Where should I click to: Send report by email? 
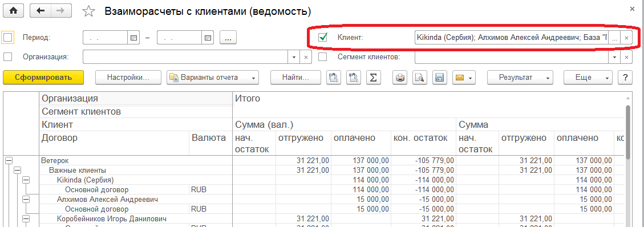click(x=464, y=78)
